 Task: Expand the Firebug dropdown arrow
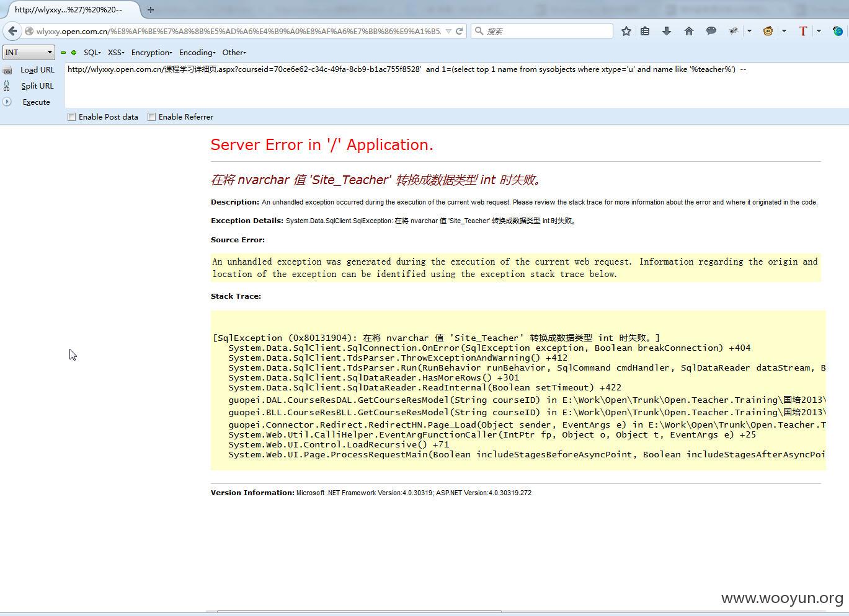click(x=749, y=31)
